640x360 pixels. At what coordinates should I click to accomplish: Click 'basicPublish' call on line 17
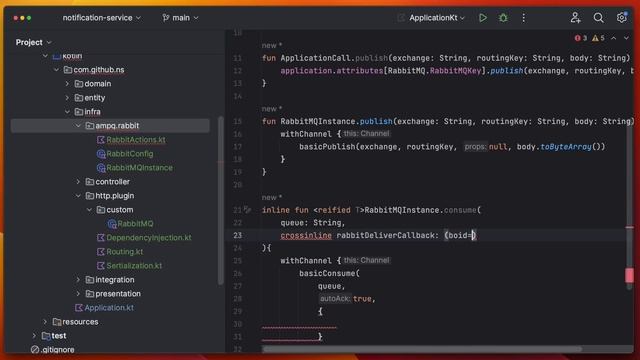(x=327, y=147)
